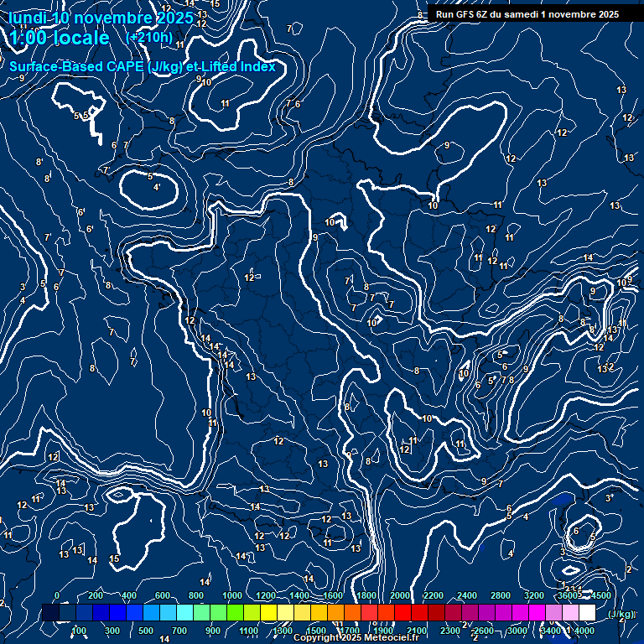Image resolution: width=644 pixels, height=644 pixels.
Task: Click legend label '2200'
Action: point(434,595)
